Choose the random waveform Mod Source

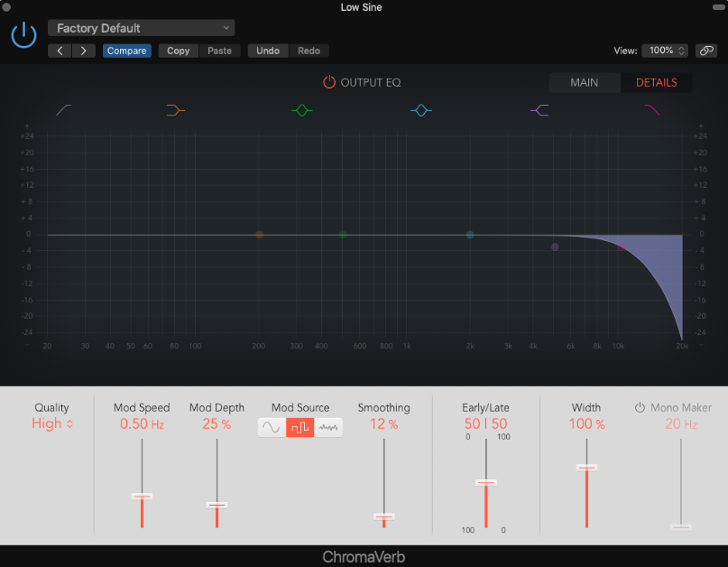point(328,427)
